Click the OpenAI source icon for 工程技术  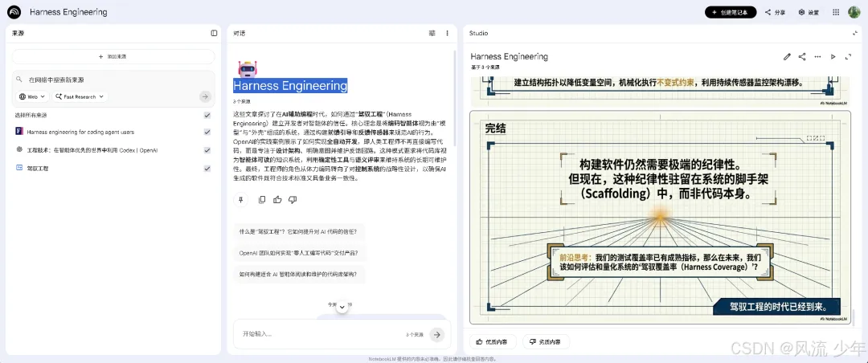(18, 149)
